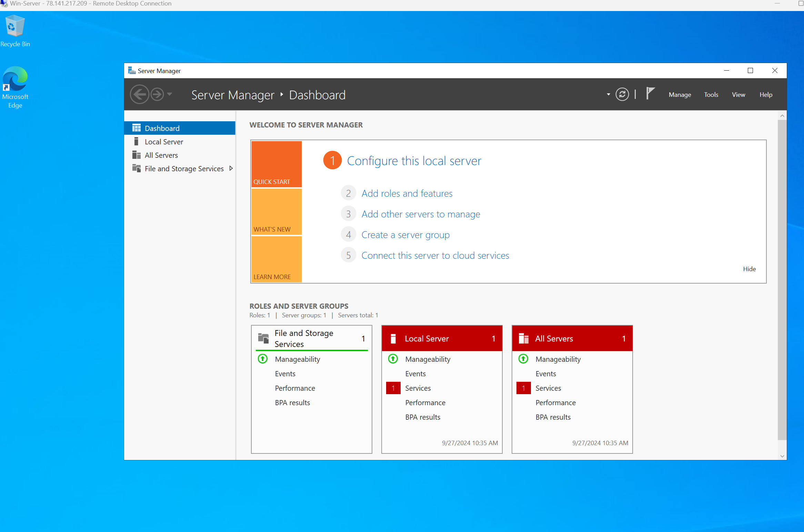Toggle All Servers manageability status indicator

[x=524, y=359]
